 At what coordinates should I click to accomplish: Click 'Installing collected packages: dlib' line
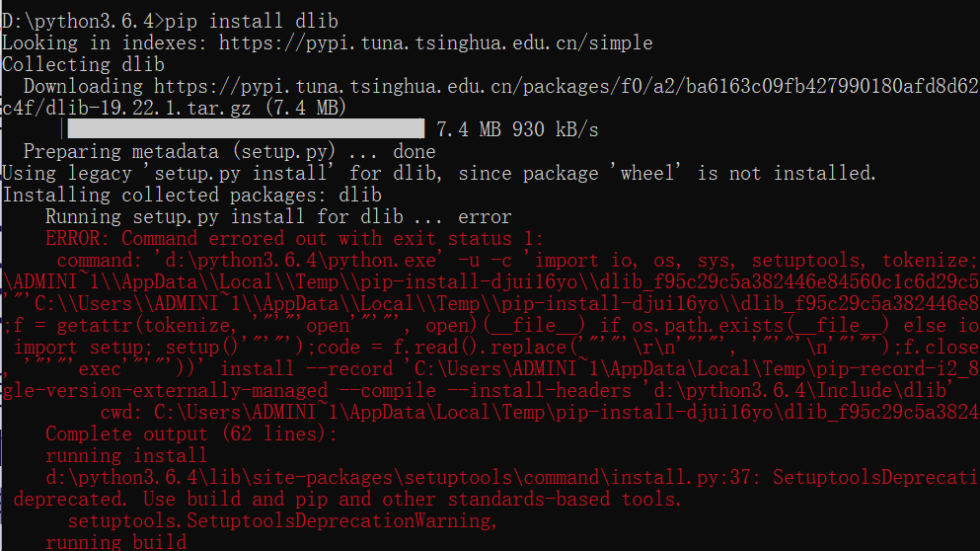coord(192,196)
